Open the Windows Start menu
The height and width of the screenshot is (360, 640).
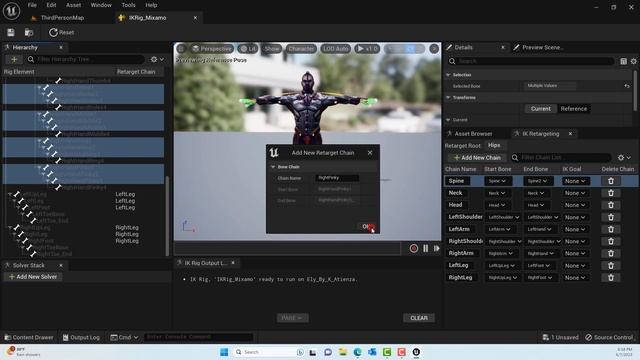point(224,352)
